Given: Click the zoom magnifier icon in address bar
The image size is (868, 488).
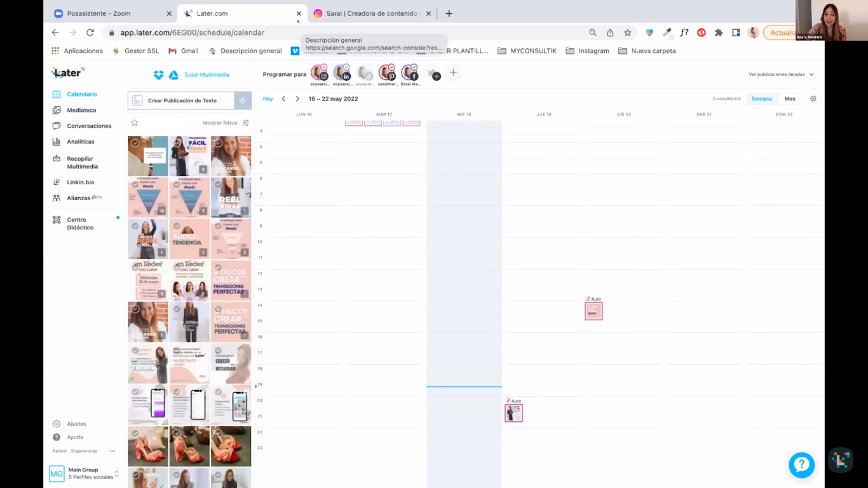Looking at the screenshot, I should [592, 32].
